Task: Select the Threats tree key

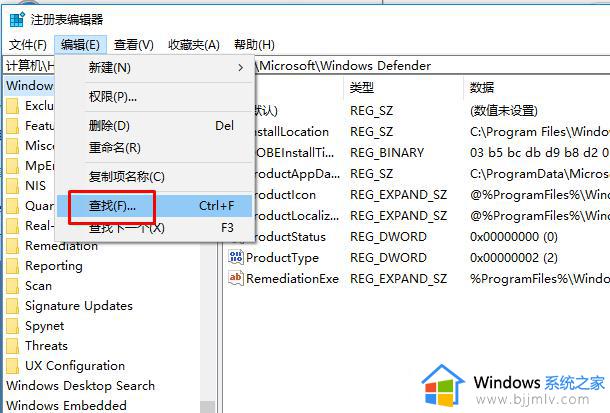Action: pyautogui.click(x=46, y=346)
